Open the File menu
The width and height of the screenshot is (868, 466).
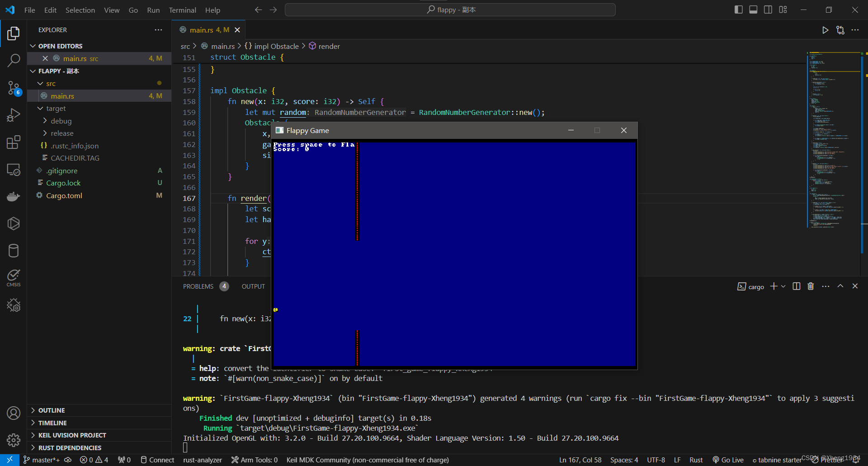(30, 10)
